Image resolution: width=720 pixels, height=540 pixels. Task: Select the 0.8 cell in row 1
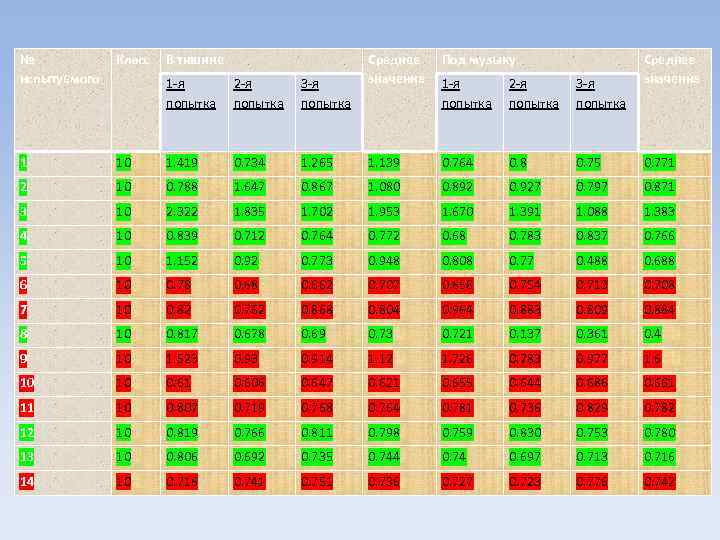click(518, 163)
